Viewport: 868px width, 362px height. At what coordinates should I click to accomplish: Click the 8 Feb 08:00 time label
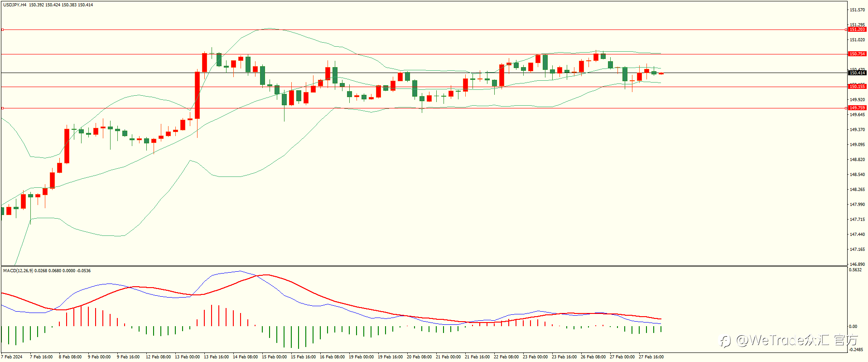[x=70, y=357]
